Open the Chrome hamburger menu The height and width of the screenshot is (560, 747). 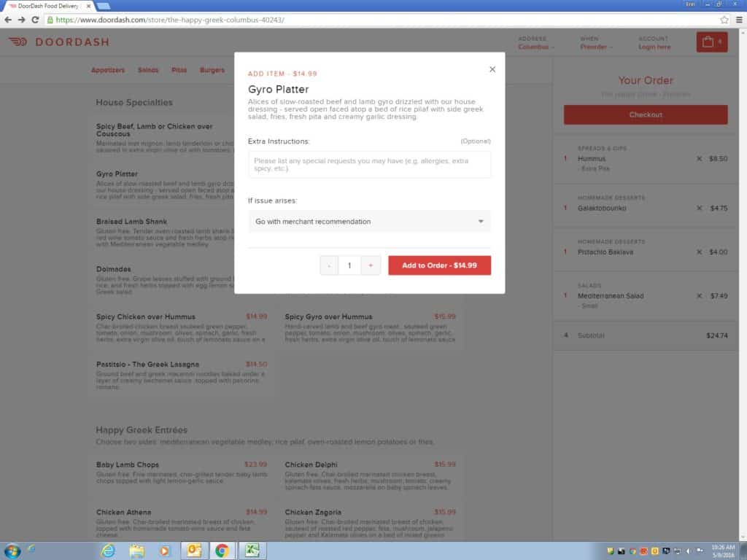pos(739,20)
